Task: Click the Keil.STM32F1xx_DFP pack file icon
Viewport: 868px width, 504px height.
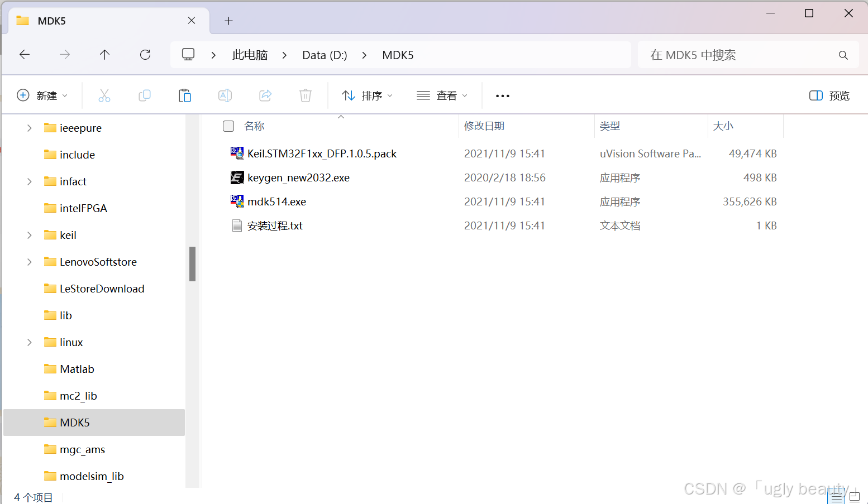Action: pyautogui.click(x=237, y=153)
